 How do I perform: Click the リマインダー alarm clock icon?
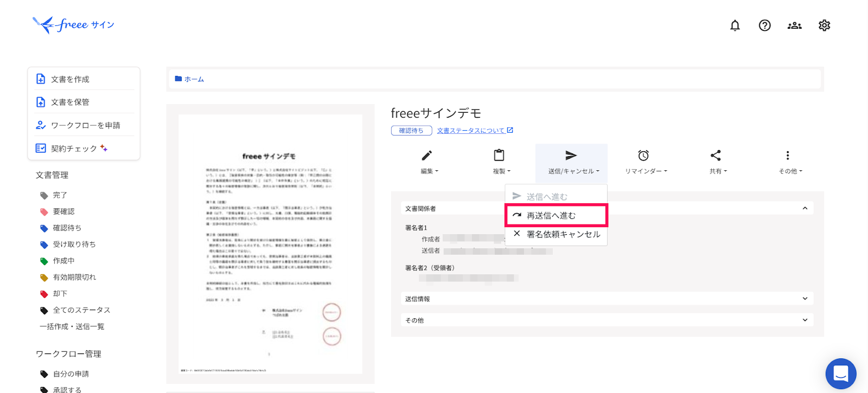click(x=643, y=156)
